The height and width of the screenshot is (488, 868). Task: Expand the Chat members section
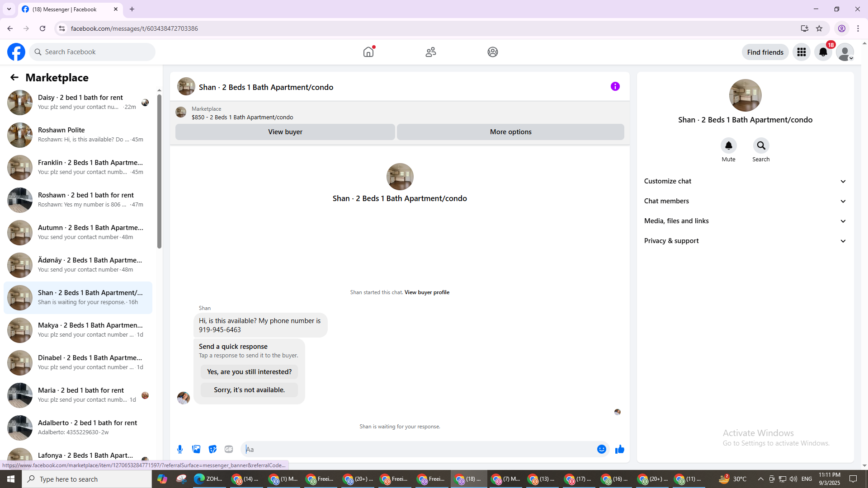tap(745, 201)
